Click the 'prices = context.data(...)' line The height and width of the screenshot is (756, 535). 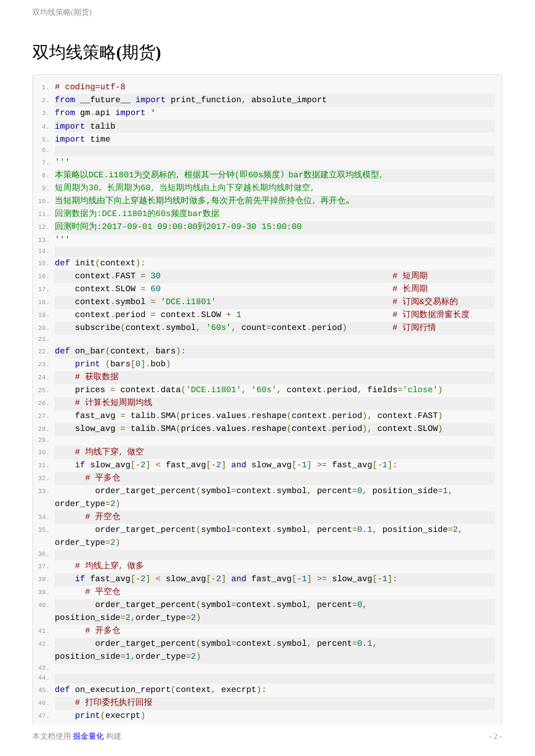click(259, 390)
